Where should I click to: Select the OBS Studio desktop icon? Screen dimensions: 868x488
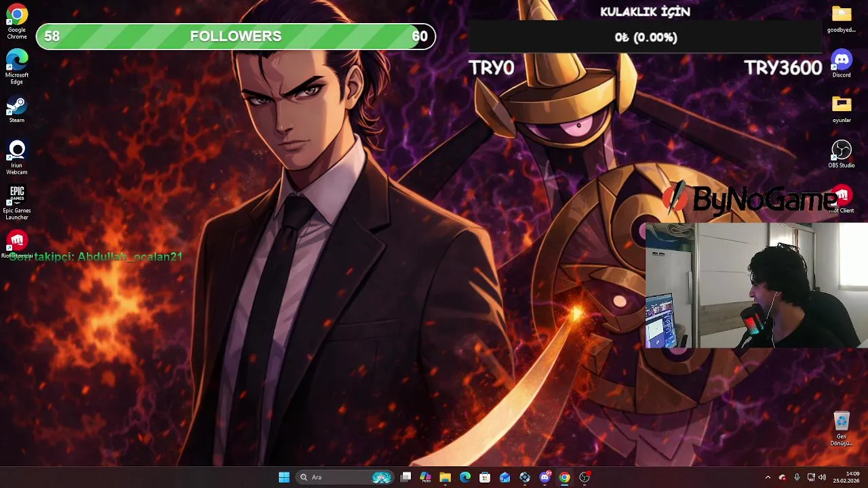click(842, 154)
